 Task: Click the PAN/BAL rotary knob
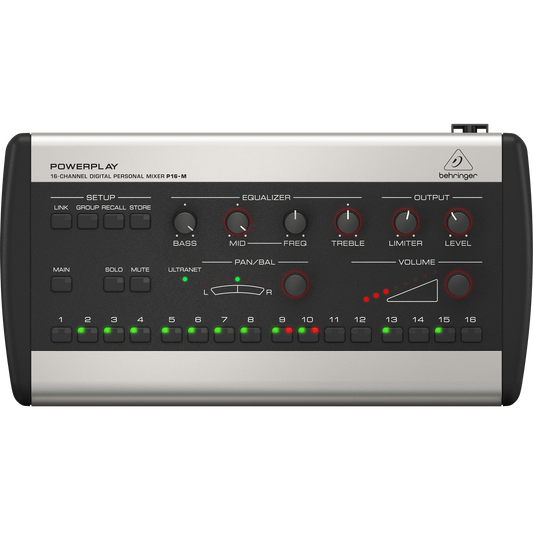295,285
